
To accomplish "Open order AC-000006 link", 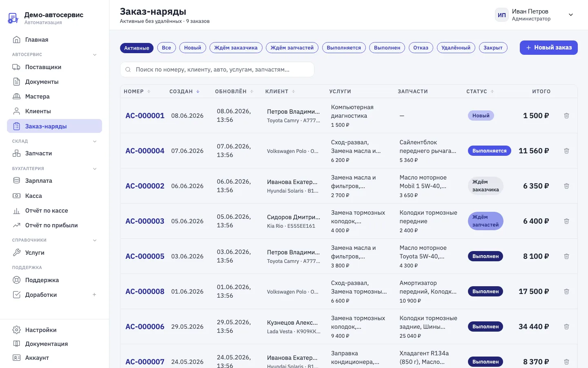I will tap(145, 327).
